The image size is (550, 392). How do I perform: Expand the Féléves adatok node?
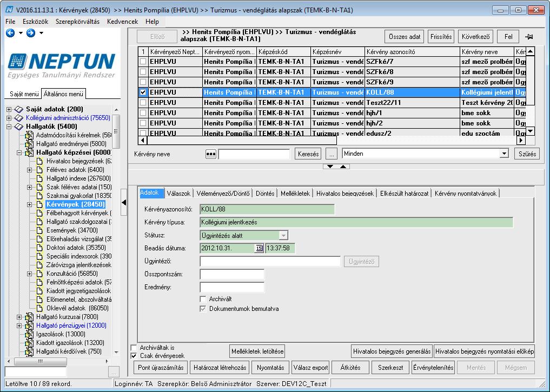pyautogui.click(x=29, y=170)
